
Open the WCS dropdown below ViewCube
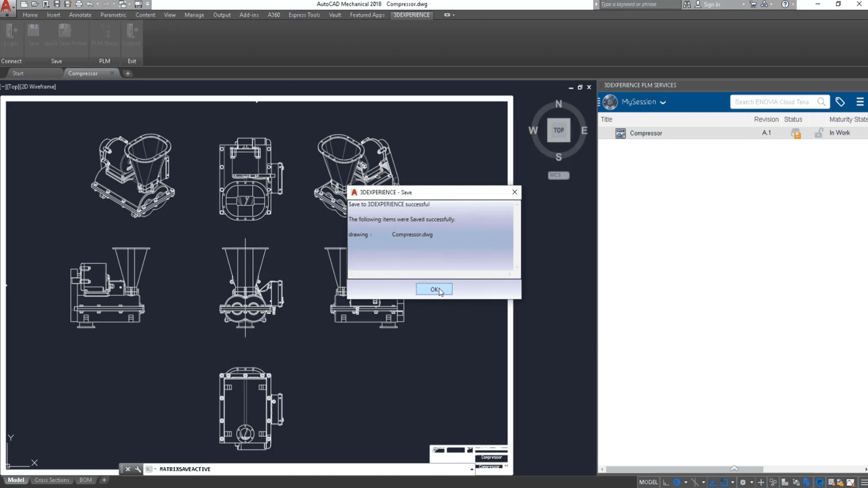(x=558, y=175)
